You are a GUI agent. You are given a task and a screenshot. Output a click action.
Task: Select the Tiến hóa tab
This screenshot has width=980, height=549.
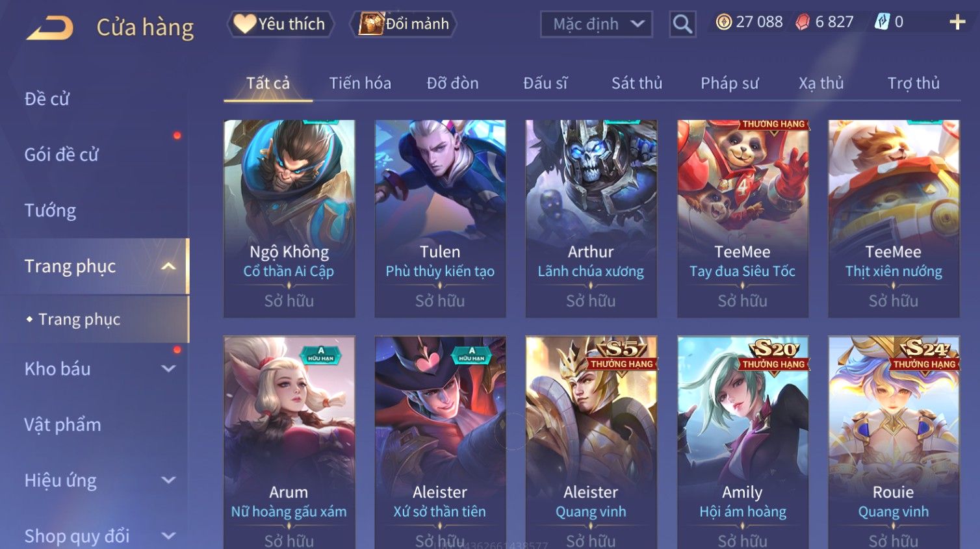point(360,83)
